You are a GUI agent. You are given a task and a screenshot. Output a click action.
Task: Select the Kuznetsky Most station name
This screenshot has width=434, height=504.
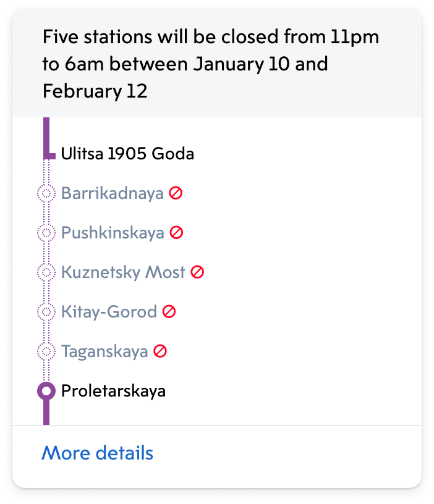(123, 272)
